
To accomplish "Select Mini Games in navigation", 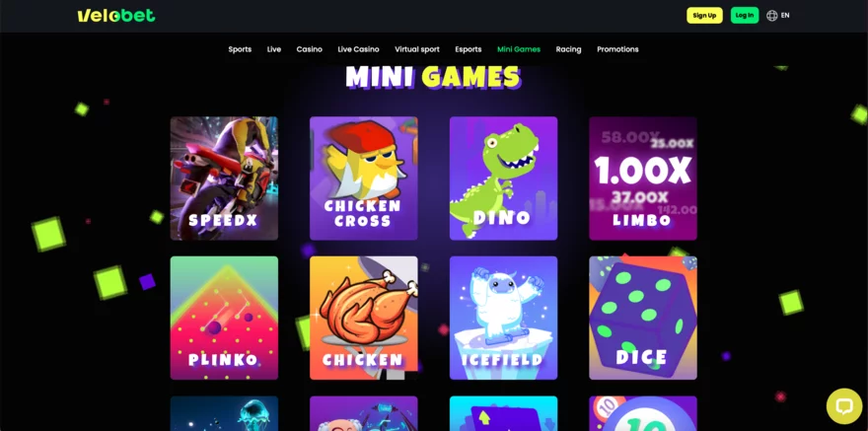I will click(519, 49).
